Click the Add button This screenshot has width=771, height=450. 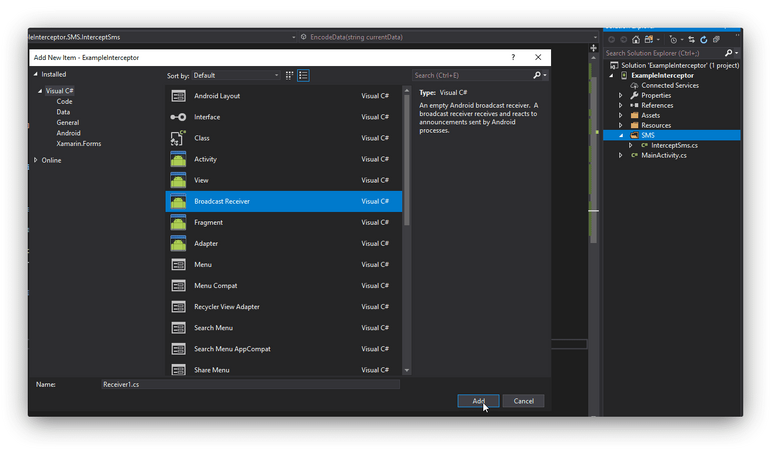click(x=478, y=401)
